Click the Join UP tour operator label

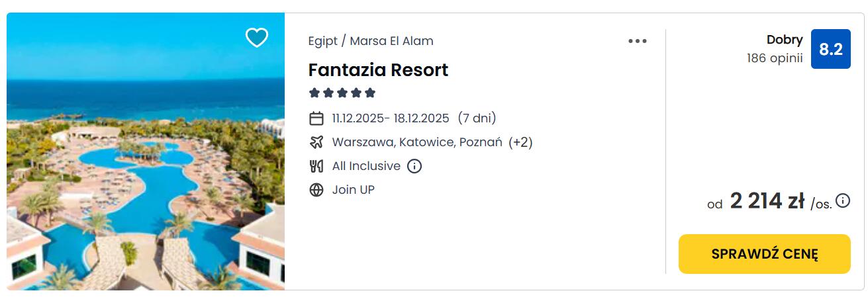coord(353,190)
